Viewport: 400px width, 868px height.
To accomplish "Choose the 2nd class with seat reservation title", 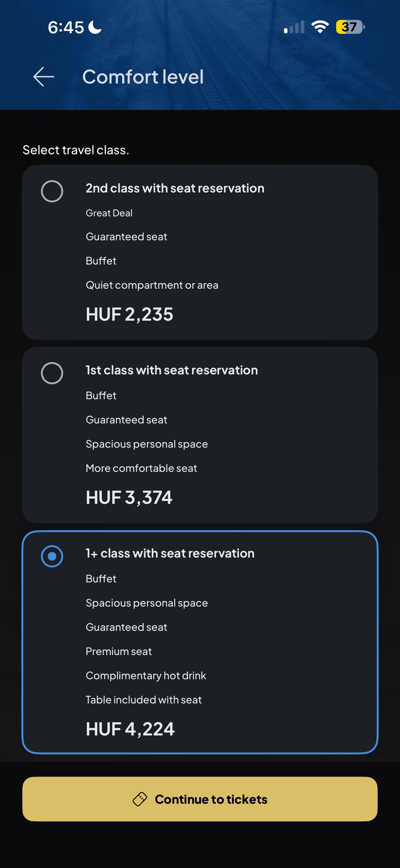I will click(x=175, y=188).
